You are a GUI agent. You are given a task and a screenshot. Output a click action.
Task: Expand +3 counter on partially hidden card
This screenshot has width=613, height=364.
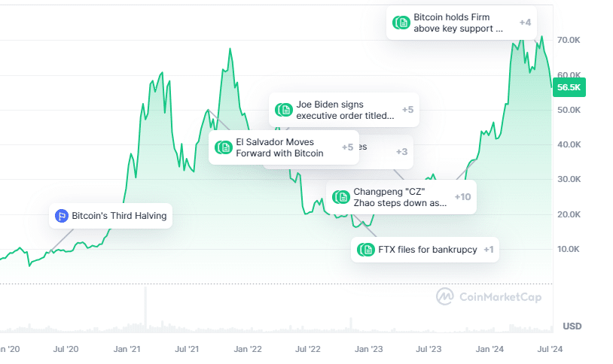401,152
